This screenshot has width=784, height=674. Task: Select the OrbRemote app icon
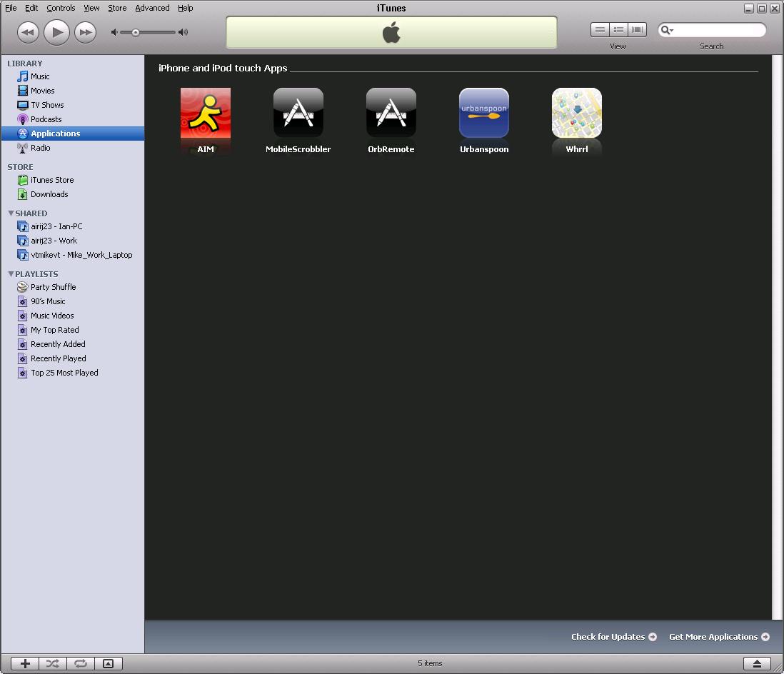(391, 113)
